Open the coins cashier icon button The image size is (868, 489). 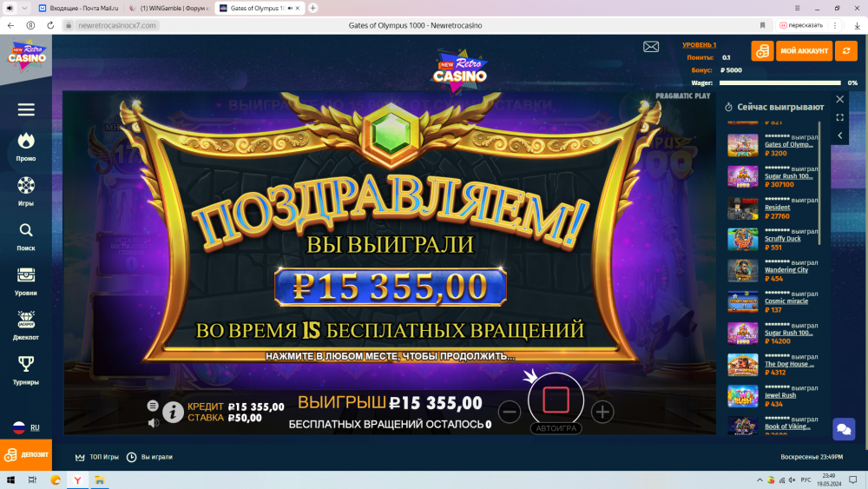(x=762, y=51)
